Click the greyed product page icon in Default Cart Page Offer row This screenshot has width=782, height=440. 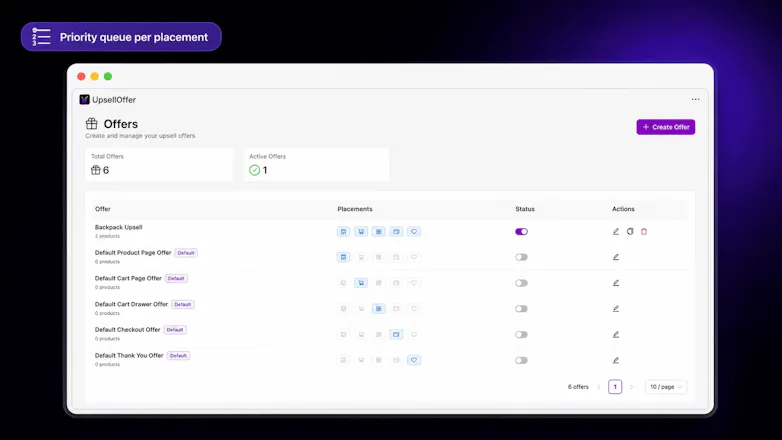[x=343, y=283]
